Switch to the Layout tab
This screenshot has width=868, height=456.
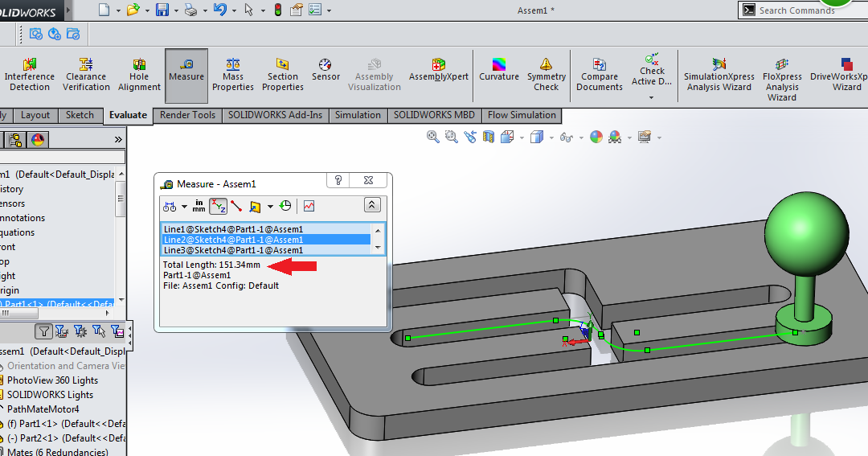point(35,115)
